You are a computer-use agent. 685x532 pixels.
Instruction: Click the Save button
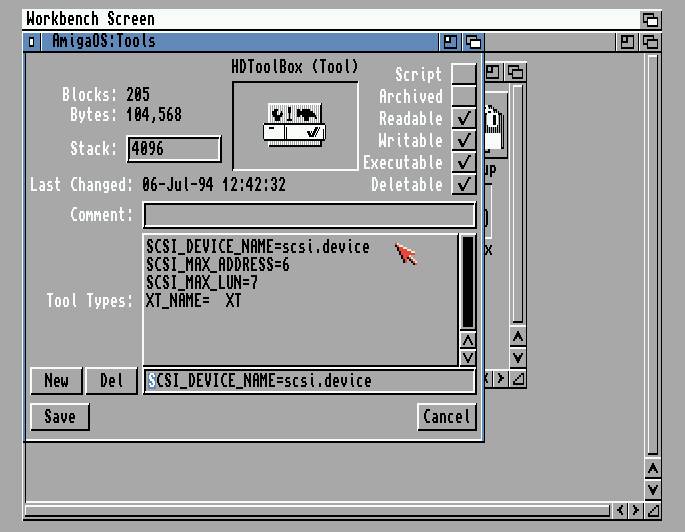[59, 417]
